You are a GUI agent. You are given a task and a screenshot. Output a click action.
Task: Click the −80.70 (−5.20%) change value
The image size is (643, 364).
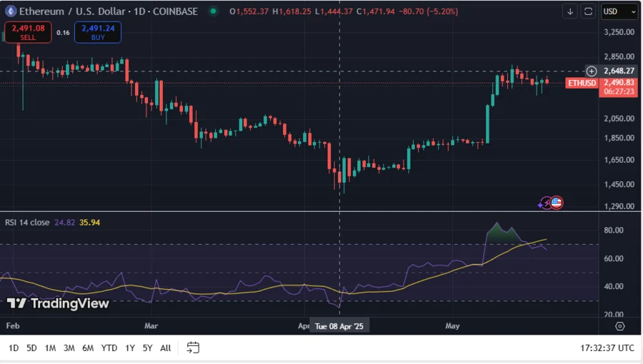(429, 11)
